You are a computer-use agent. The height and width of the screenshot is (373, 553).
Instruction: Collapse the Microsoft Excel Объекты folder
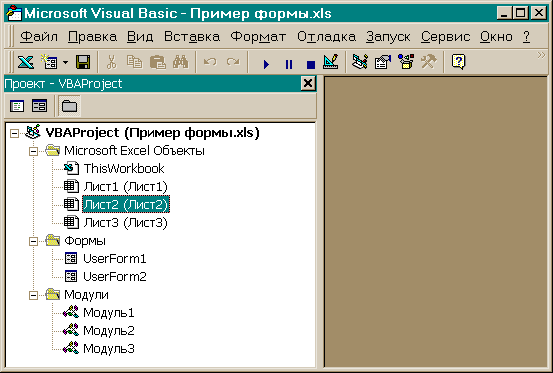[34, 152]
